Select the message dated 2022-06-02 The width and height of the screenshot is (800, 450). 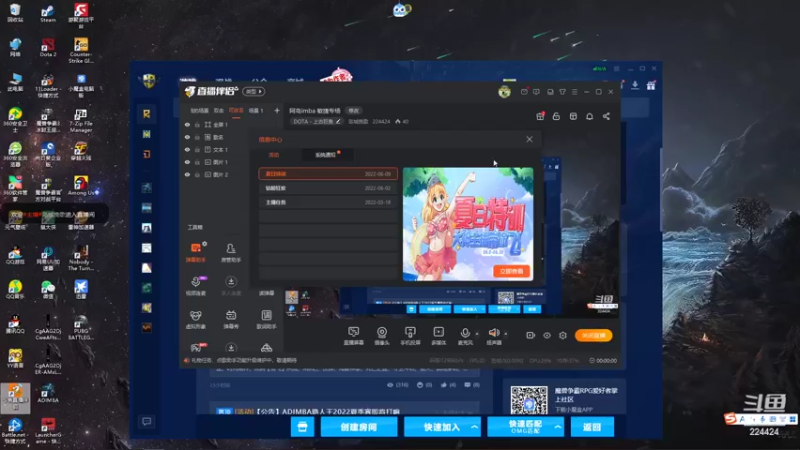coord(328,188)
